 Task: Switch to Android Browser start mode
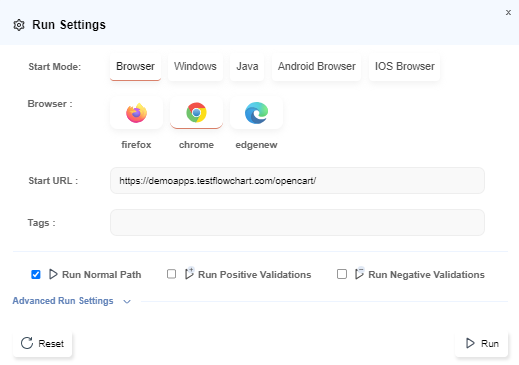click(317, 66)
